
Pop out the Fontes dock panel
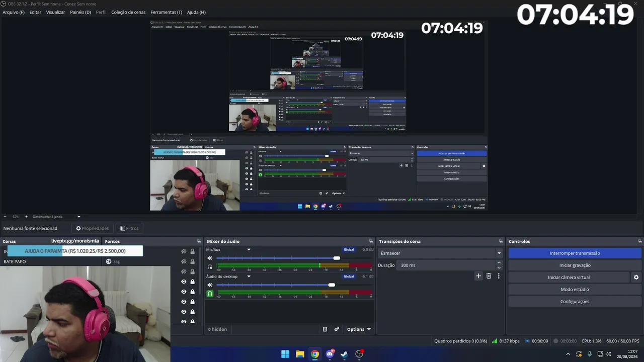pos(200,241)
